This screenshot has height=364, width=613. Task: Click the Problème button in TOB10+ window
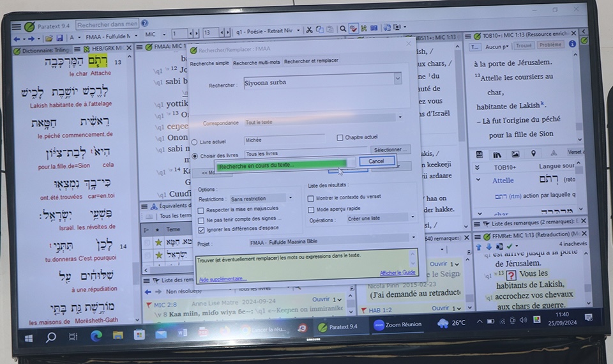(550, 45)
